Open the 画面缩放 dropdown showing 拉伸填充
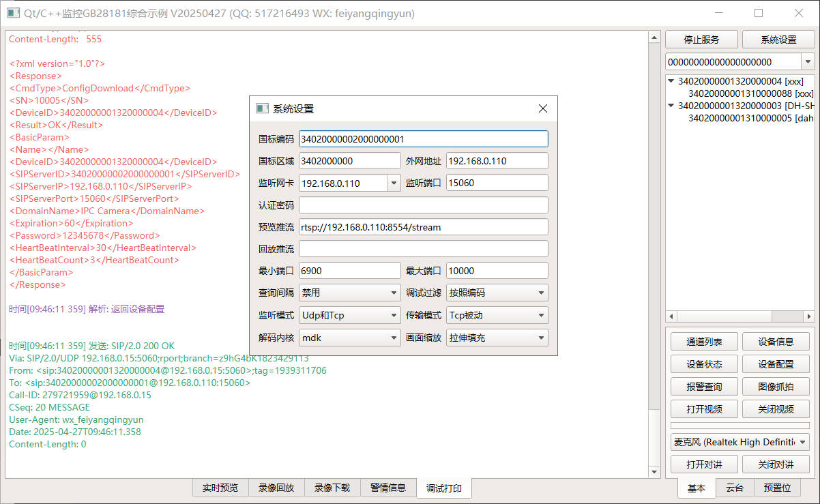Screen dimensions: 820x504 (497, 337)
